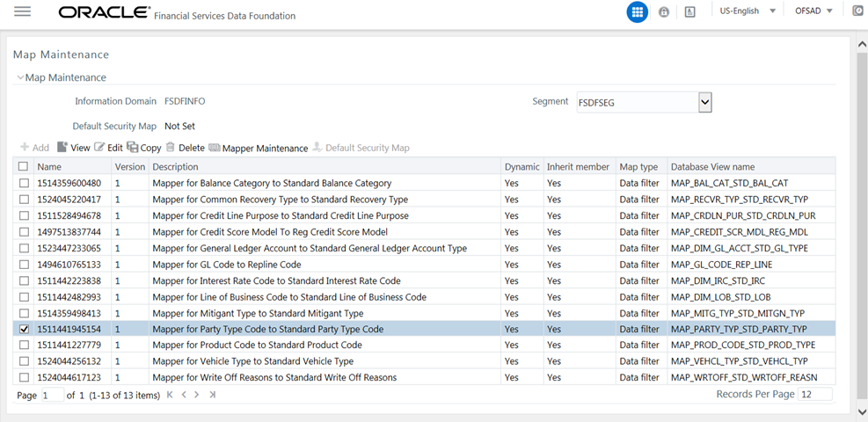Screen dimensions: 868x422
Task: Click the Add toolbar button
Action: pyautogui.click(x=35, y=149)
